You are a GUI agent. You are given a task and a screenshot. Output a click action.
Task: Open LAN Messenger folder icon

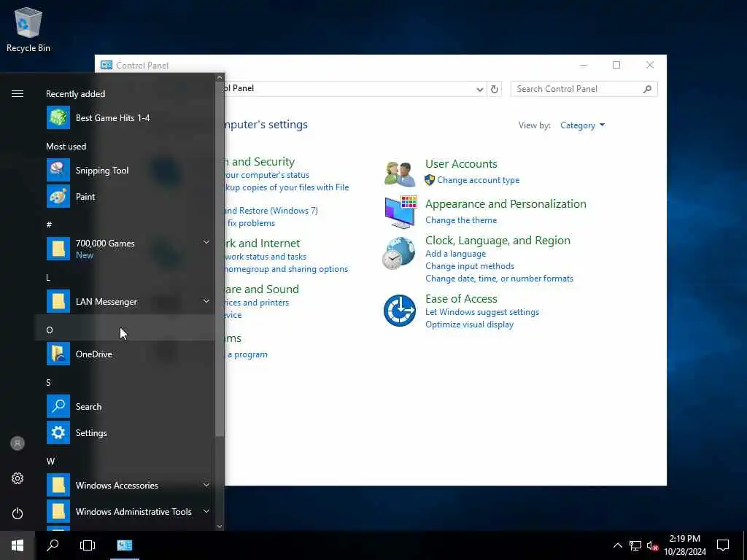[58, 301]
